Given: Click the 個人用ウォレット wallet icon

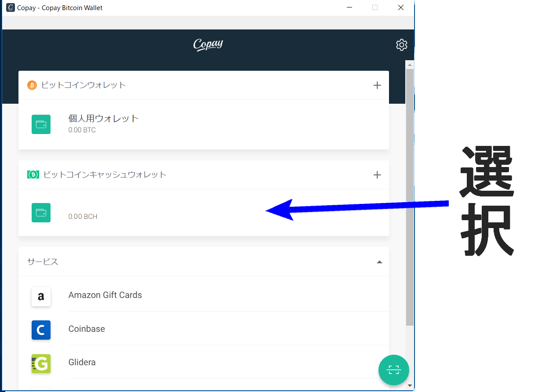Looking at the screenshot, I should click(x=41, y=124).
